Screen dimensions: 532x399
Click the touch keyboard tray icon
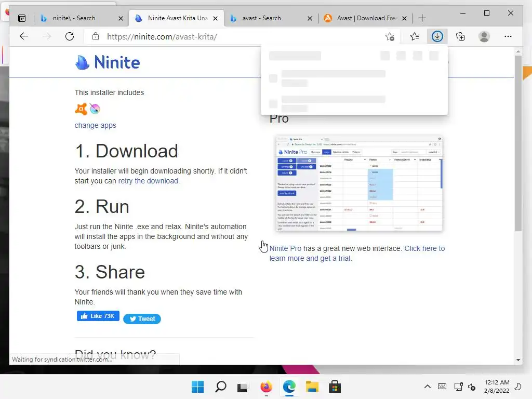coord(442,387)
